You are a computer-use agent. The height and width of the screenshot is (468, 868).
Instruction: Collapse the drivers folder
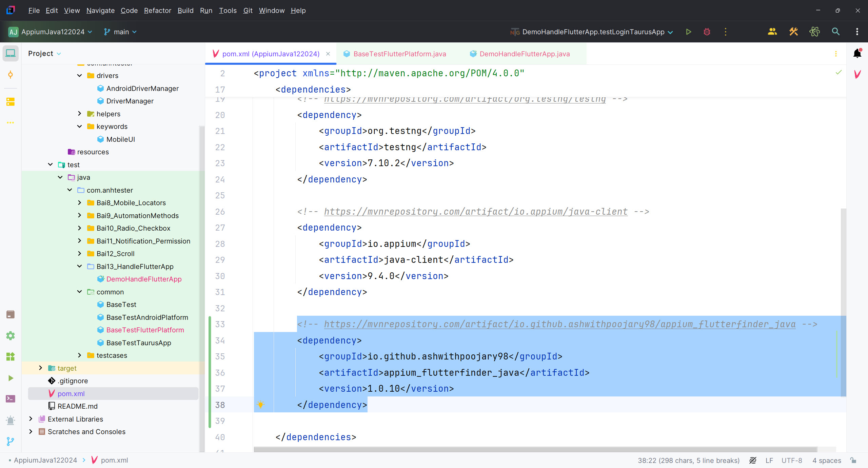pos(80,75)
